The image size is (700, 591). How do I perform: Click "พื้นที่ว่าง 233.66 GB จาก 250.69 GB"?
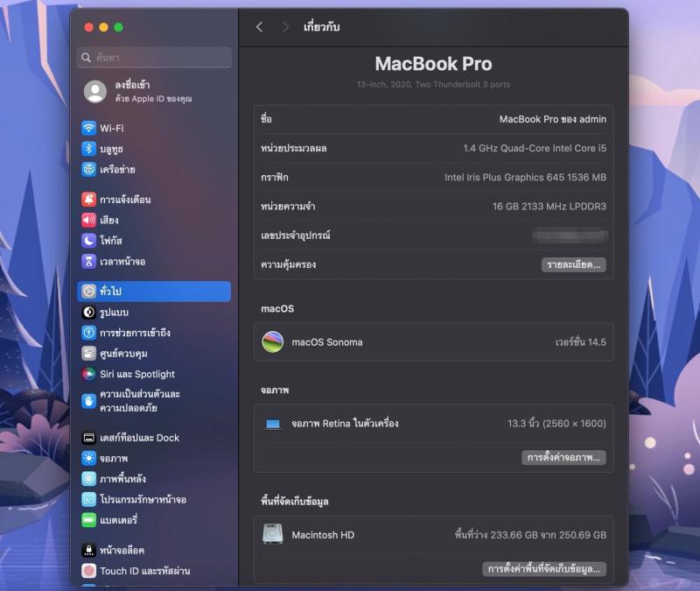coord(530,535)
